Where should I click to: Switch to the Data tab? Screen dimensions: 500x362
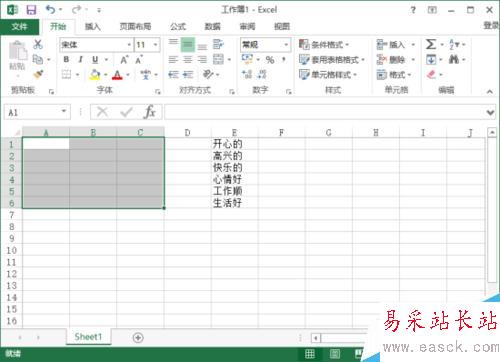point(212,27)
